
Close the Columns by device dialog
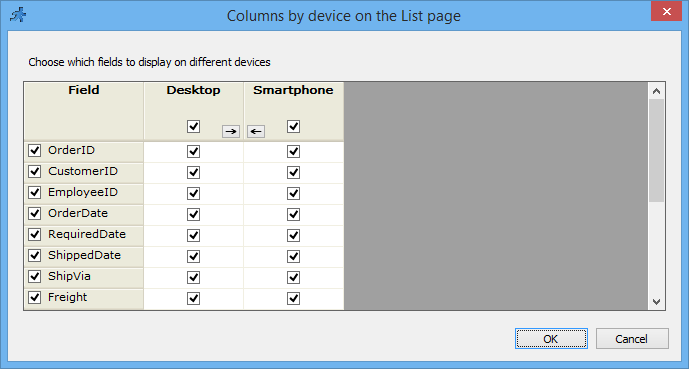pos(666,11)
